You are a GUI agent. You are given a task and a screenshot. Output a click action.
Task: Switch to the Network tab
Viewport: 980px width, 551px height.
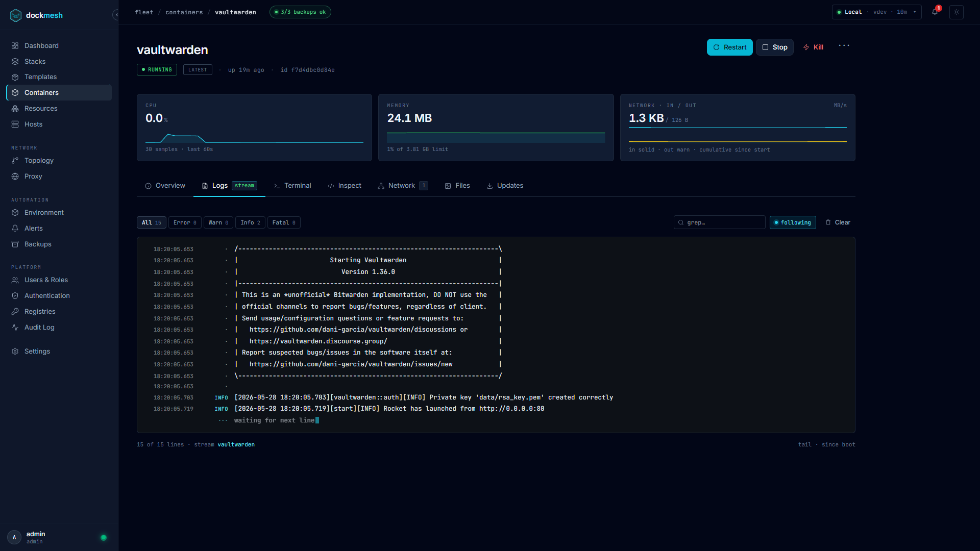[x=403, y=186]
